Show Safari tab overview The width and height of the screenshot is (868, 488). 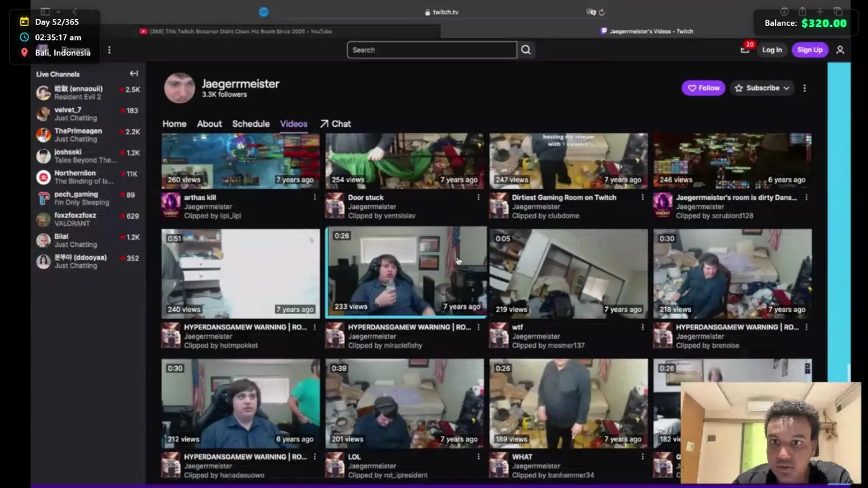(838, 12)
